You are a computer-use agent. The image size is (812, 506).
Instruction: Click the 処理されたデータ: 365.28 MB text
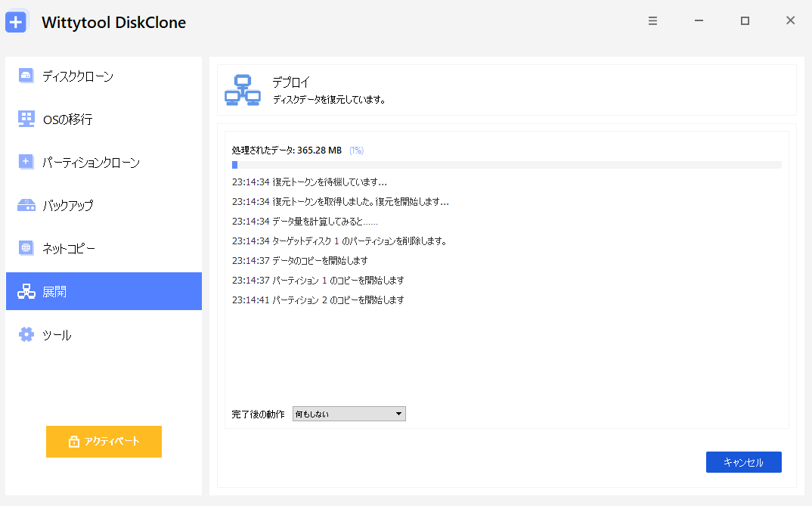[287, 151]
